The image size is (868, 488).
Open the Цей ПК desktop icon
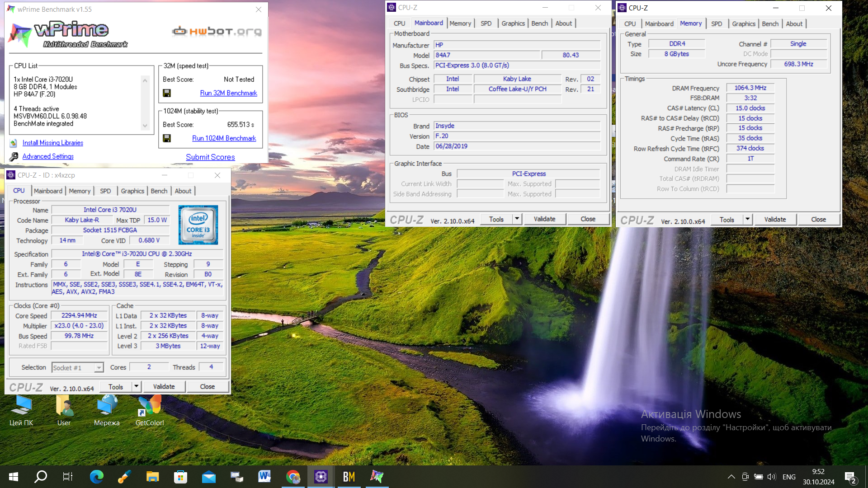pyautogui.click(x=21, y=410)
